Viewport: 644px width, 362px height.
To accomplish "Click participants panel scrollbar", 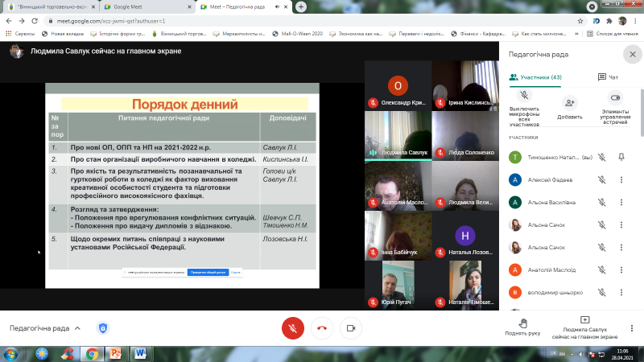I will click(x=642, y=113).
